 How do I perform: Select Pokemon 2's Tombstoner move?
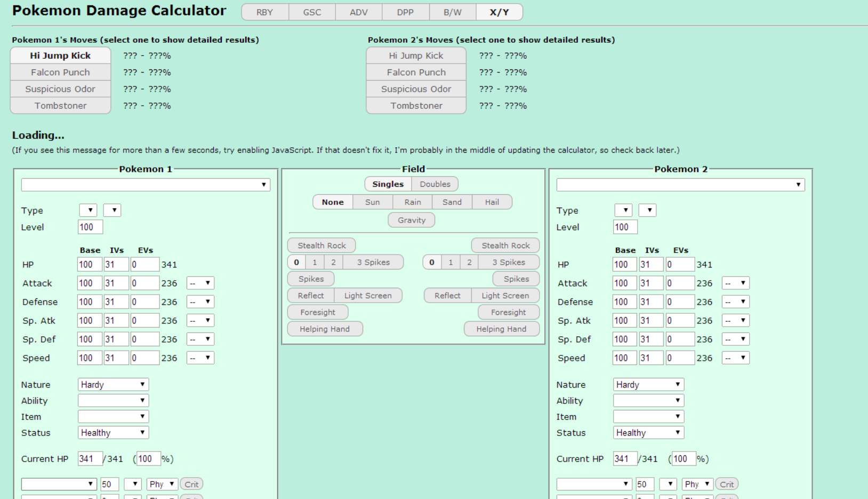416,106
